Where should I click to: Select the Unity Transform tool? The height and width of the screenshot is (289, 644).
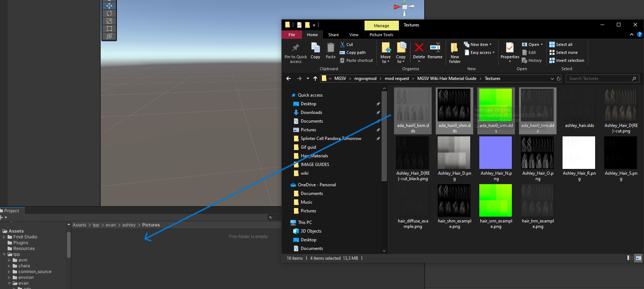click(109, 36)
